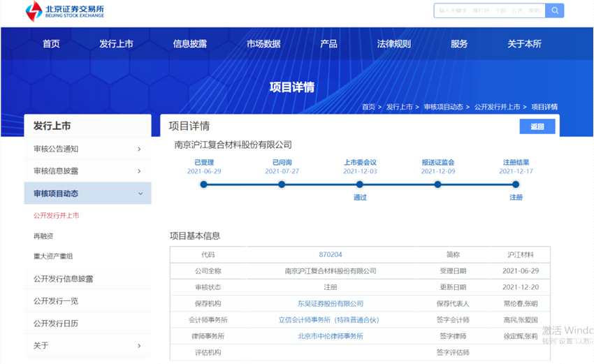The width and height of the screenshot is (594, 364).
Task: Open 公开发行日历 in the sidebar
Action: (x=56, y=323)
